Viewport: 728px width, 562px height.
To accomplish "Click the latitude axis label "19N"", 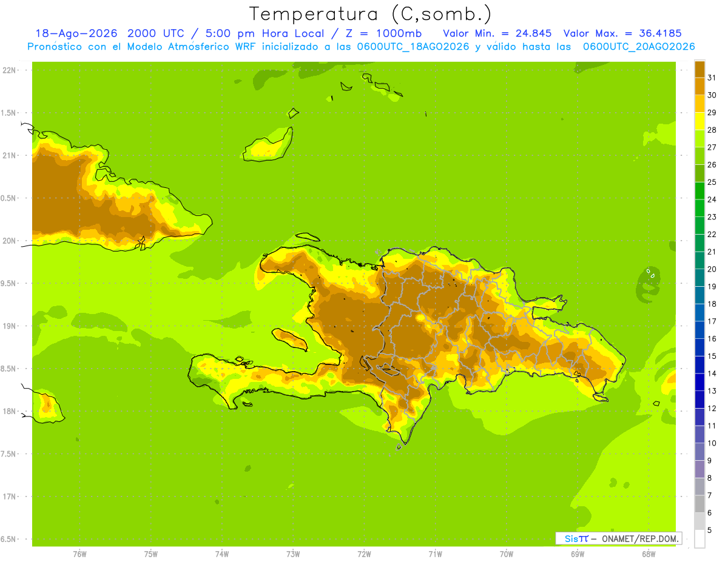I will click(x=9, y=326).
